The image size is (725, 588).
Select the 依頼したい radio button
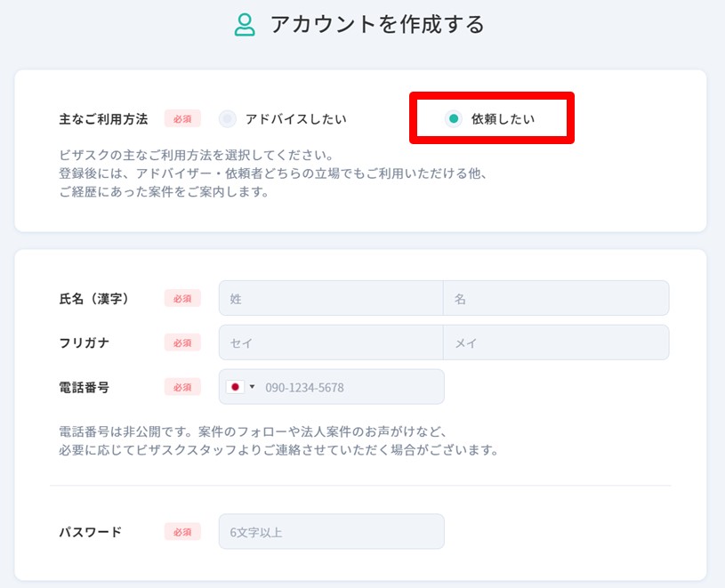pos(454,119)
